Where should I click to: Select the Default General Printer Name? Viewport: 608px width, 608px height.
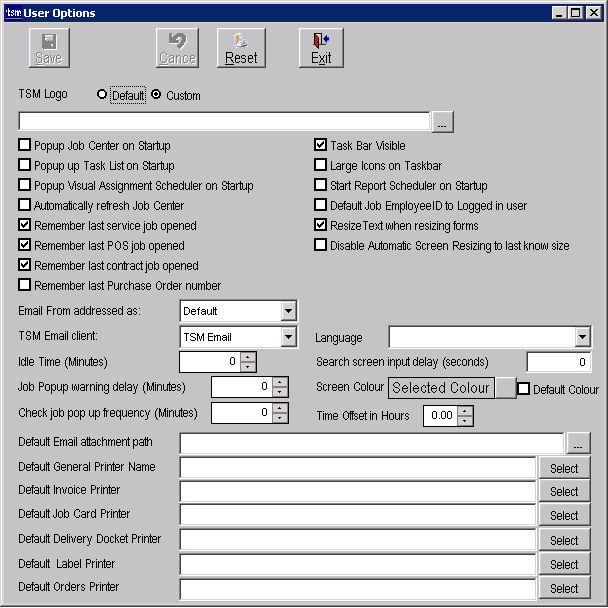tap(564, 468)
